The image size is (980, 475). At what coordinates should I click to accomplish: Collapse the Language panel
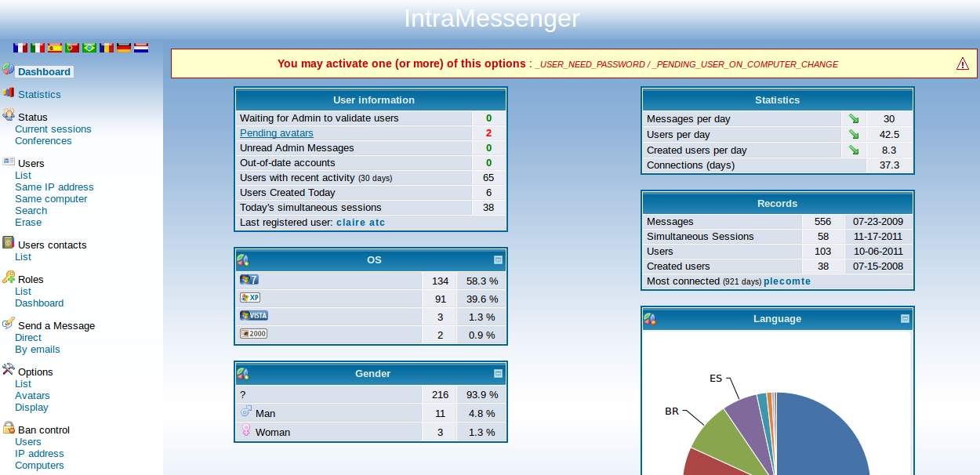point(905,319)
